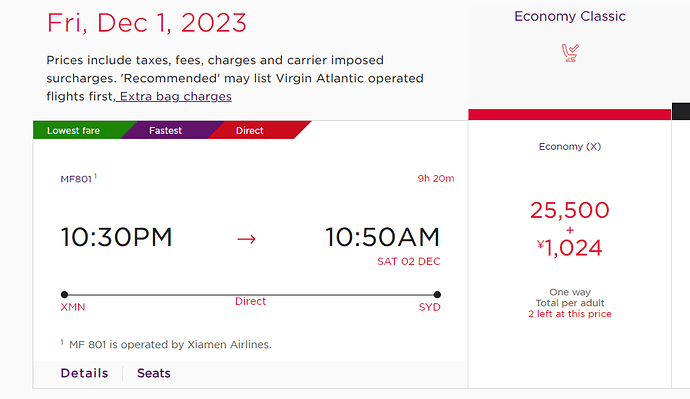The width and height of the screenshot is (690, 399).
Task: Click the Economy Classic column header
Action: pos(570,16)
